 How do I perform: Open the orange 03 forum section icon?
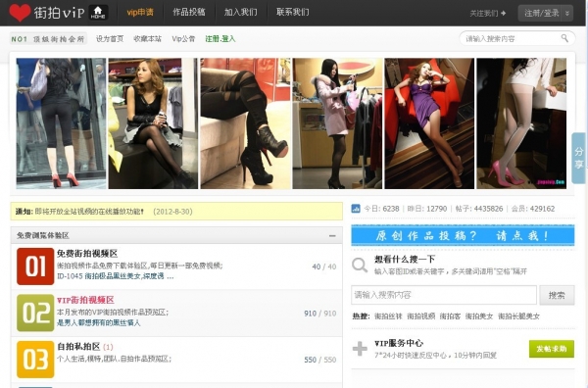click(35, 360)
